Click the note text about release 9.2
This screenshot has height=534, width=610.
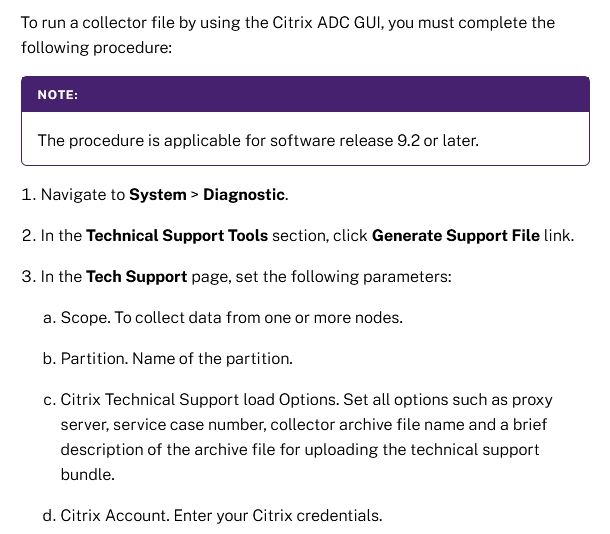[x=258, y=140]
